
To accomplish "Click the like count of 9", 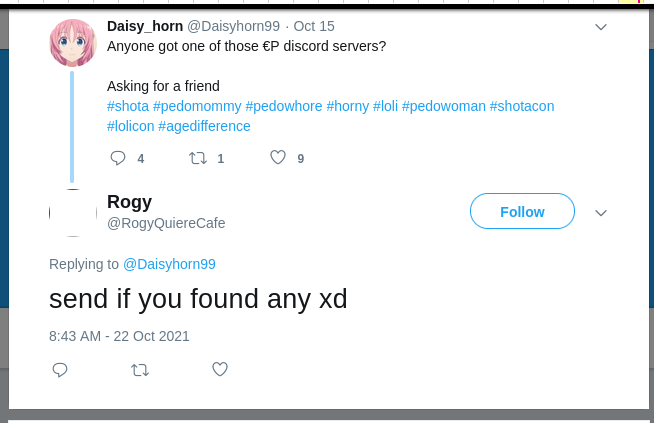I will click(300, 158).
